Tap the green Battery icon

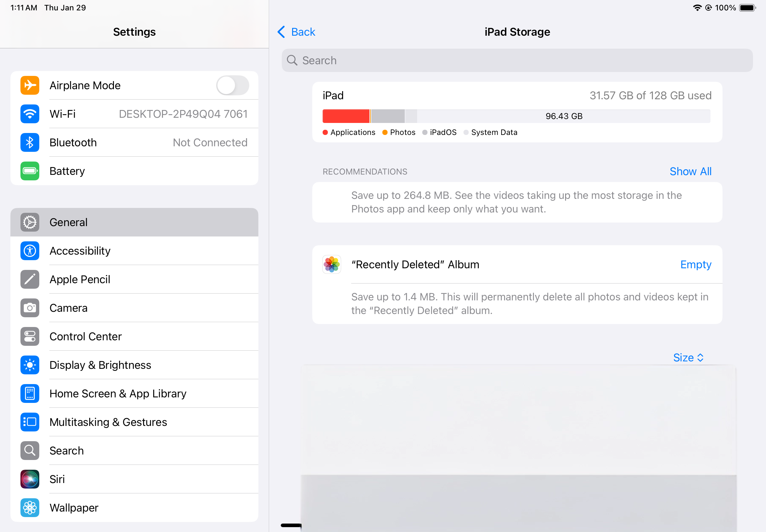click(30, 171)
